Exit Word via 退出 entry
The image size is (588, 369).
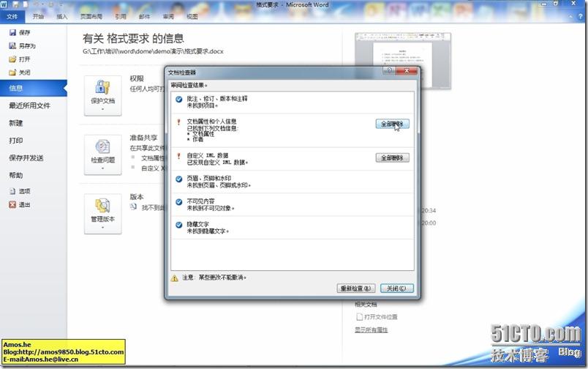[x=20, y=204]
